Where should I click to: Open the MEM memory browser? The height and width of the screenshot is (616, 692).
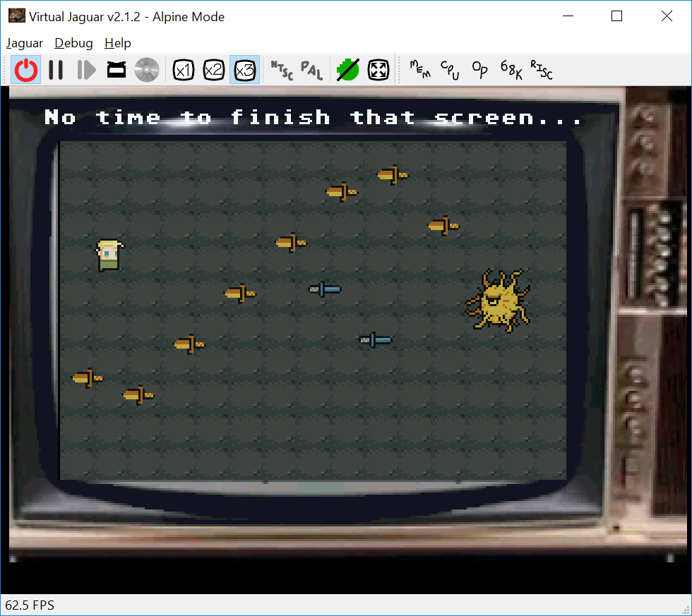(419, 70)
